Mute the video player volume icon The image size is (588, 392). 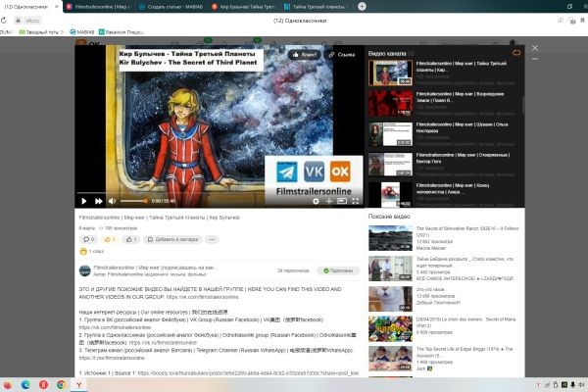(x=112, y=201)
